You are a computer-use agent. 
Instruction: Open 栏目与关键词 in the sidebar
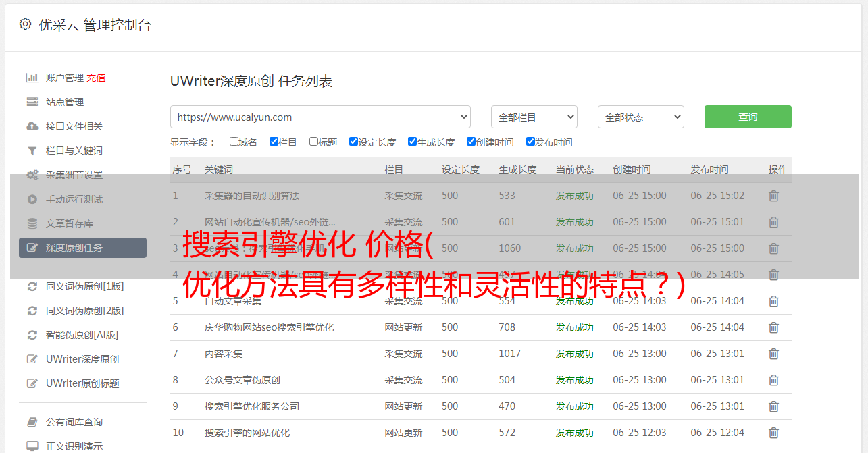[x=74, y=151]
